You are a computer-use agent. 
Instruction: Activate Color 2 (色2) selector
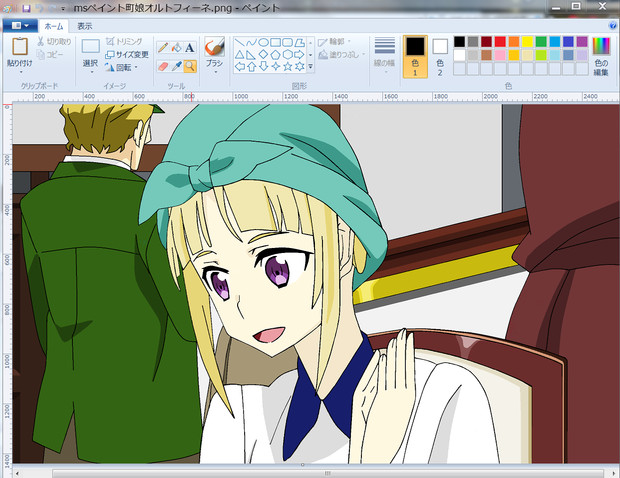tap(440, 57)
